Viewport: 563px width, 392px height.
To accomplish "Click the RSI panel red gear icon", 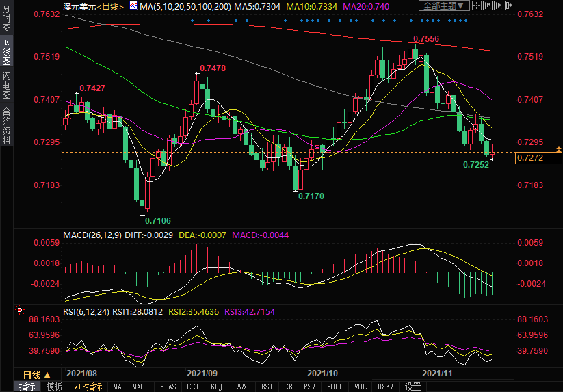I will coord(19,311).
